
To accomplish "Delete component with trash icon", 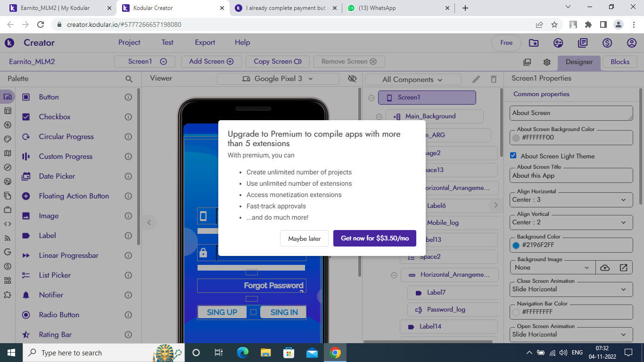I will 494,79.
